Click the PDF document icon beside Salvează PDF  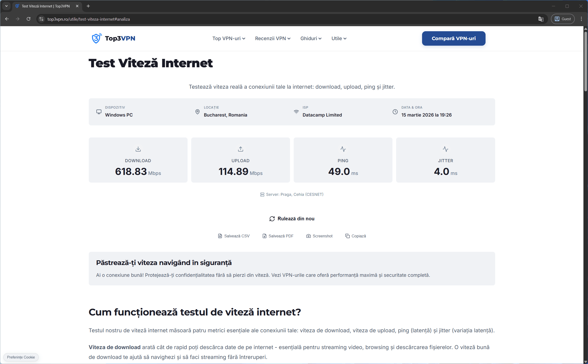(x=264, y=236)
